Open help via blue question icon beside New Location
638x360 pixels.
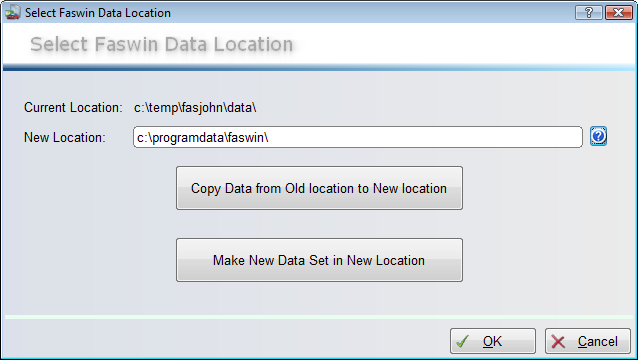pos(599,136)
